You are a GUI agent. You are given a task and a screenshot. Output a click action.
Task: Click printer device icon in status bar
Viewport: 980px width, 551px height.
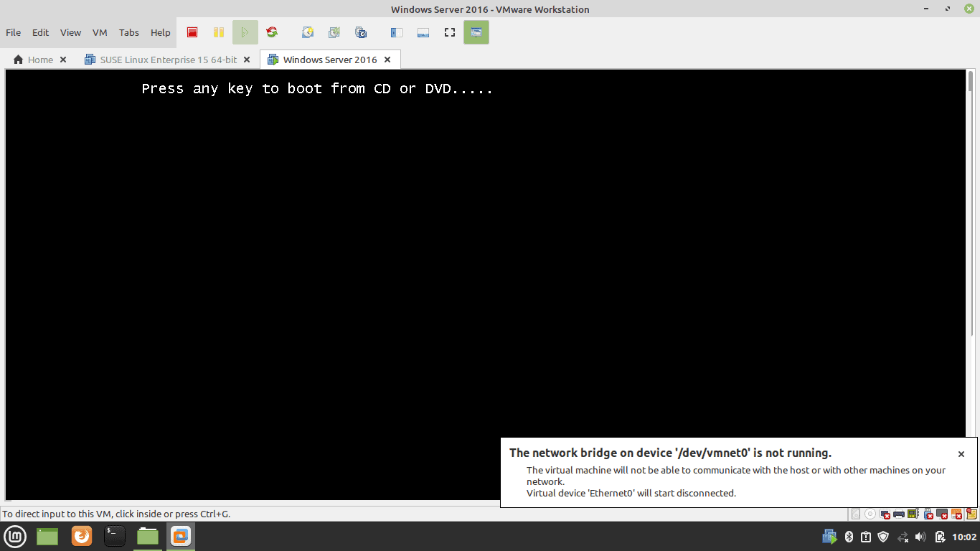pos(898,514)
